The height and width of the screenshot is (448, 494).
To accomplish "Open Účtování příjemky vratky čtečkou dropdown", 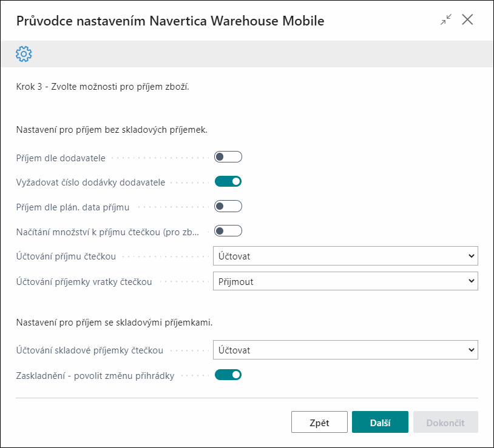I will pyautogui.click(x=345, y=281).
